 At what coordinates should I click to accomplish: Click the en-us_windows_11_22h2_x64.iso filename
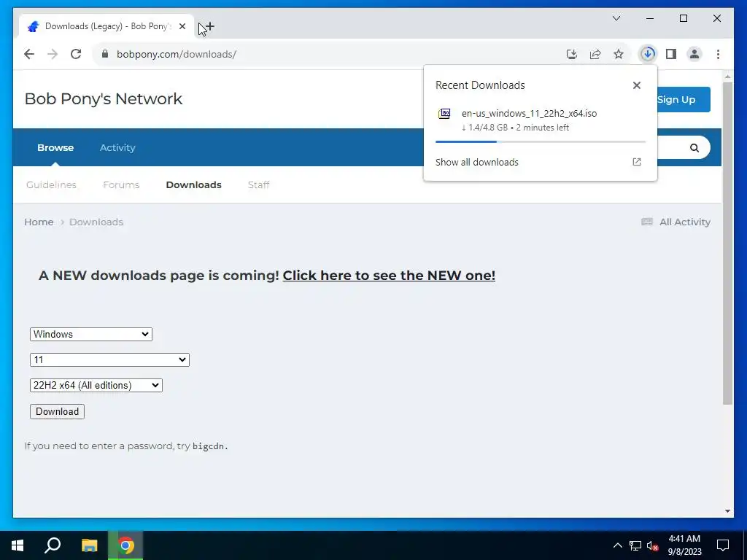pos(530,113)
